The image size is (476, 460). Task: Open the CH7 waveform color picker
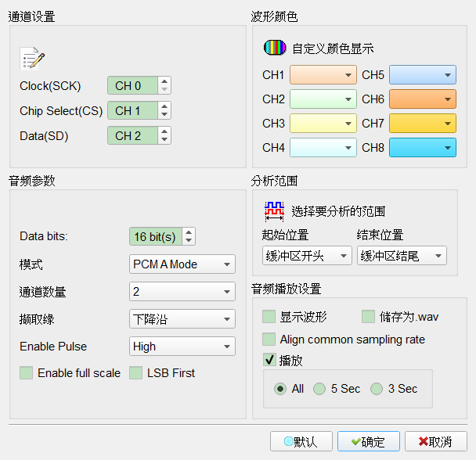coord(423,123)
